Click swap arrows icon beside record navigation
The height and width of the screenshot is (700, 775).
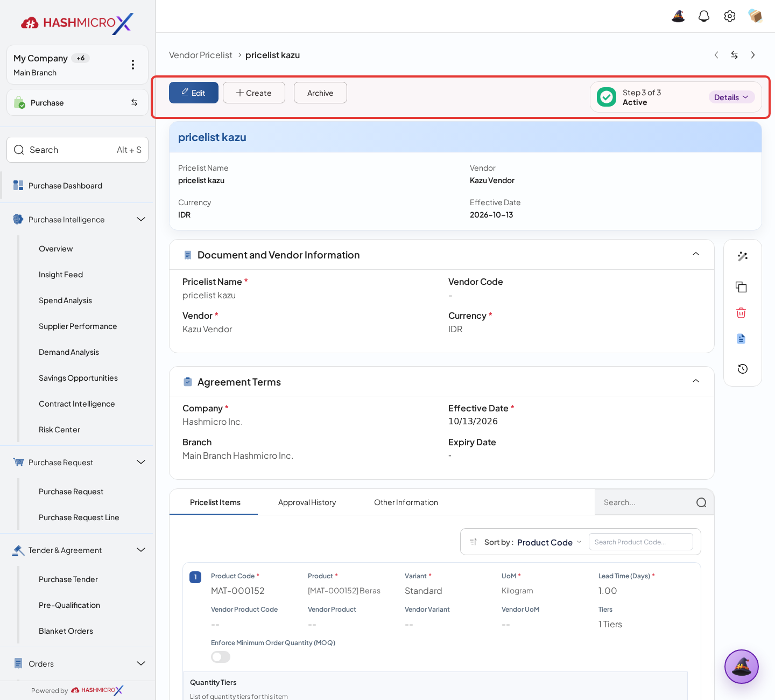click(735, 55)
